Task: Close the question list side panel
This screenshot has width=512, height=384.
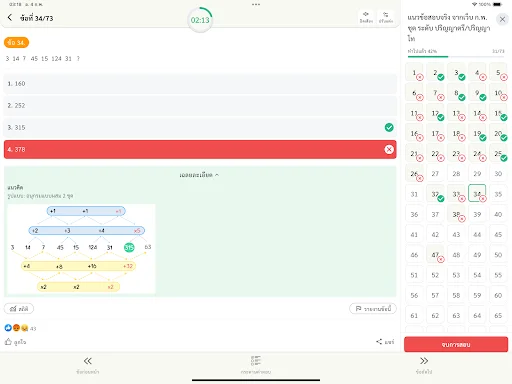Action: [x=502, y=19]
